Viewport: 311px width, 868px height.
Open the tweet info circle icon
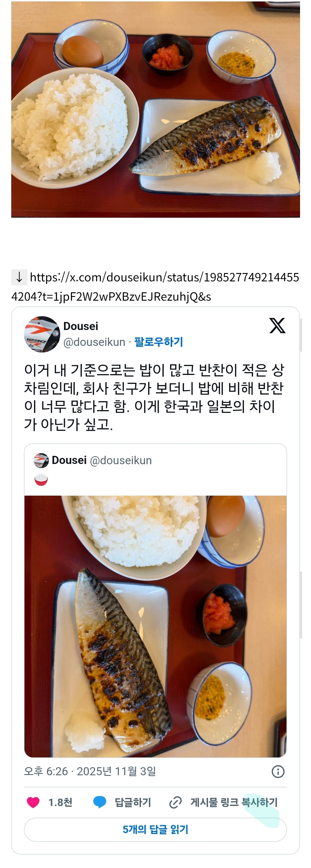coord(278,771)
